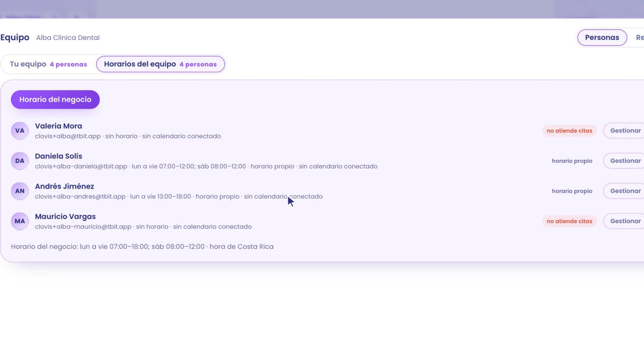Click the email clovis+alba-andres@tbit.app

80,196
